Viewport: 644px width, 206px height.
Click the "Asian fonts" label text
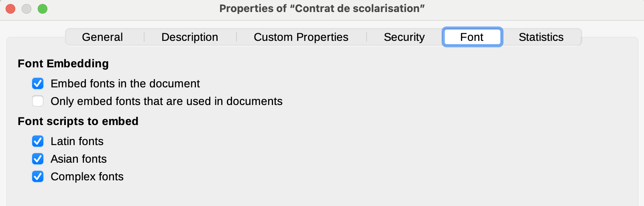79,159
